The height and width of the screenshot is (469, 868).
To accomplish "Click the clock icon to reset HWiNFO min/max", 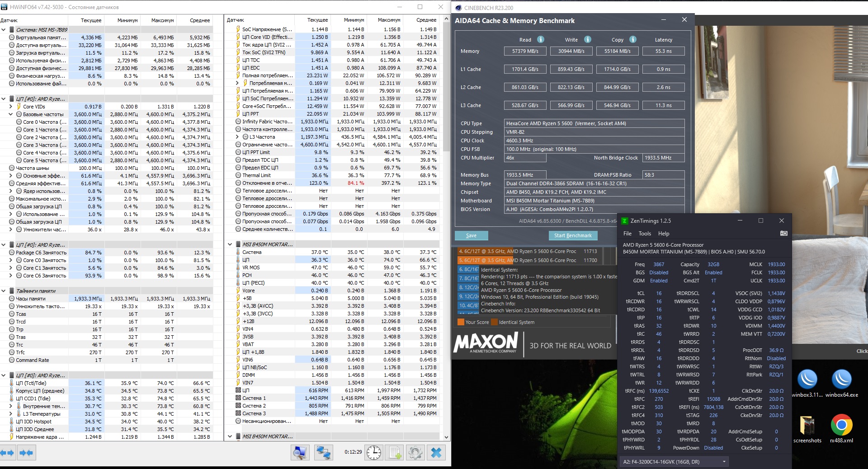I will [374, 452].
